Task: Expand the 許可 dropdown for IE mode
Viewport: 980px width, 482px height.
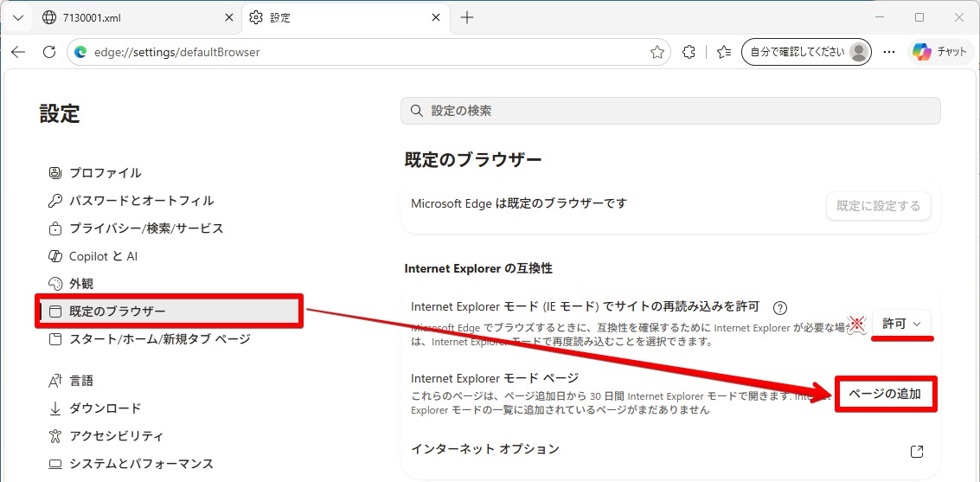Action: pos(901,324)
